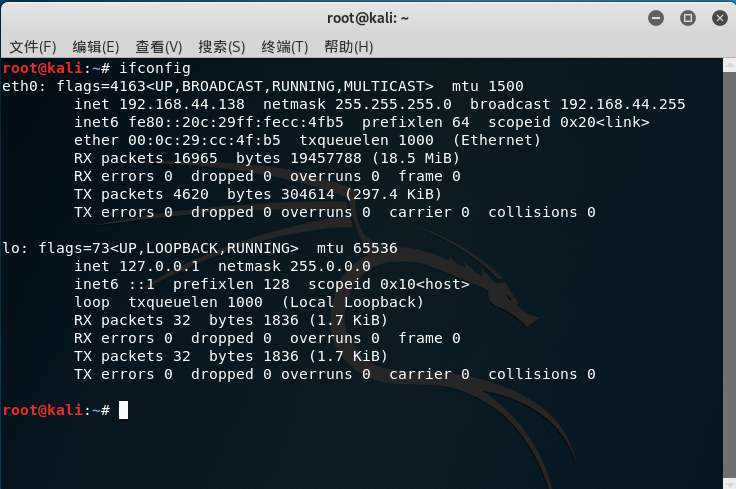The width and height of the screenshot is (736, 489).
Task: Open the 编辑(E) menu
Action: 96,46
